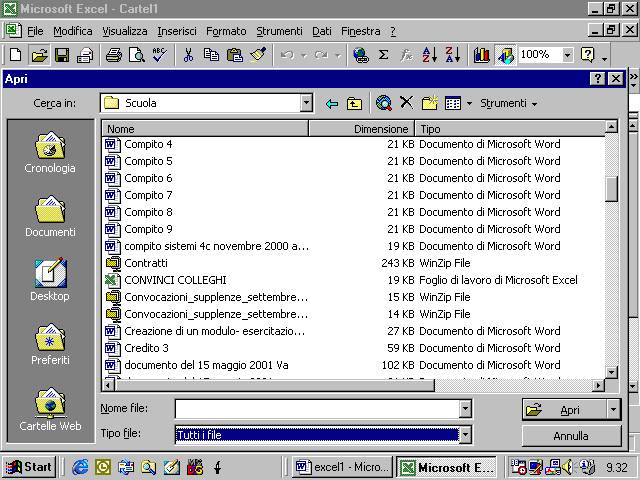Sort files by the Nome column header
The width and height of the screenshot is (640, 480).
click(205, 129)
